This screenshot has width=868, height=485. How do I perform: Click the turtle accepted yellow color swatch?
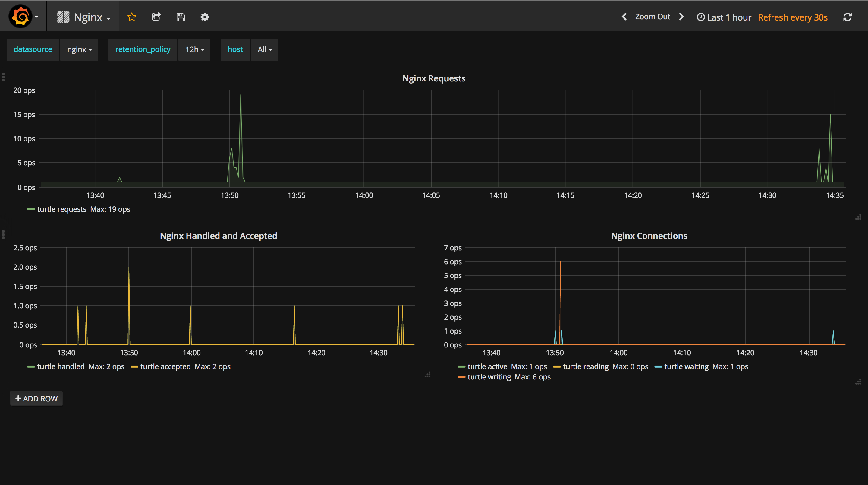(x=134, y=367)
